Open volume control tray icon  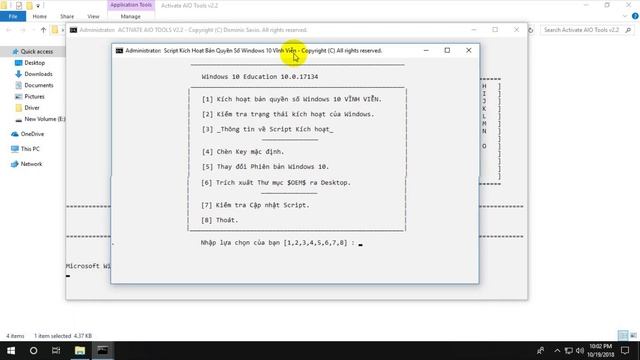tap(580, 351)
